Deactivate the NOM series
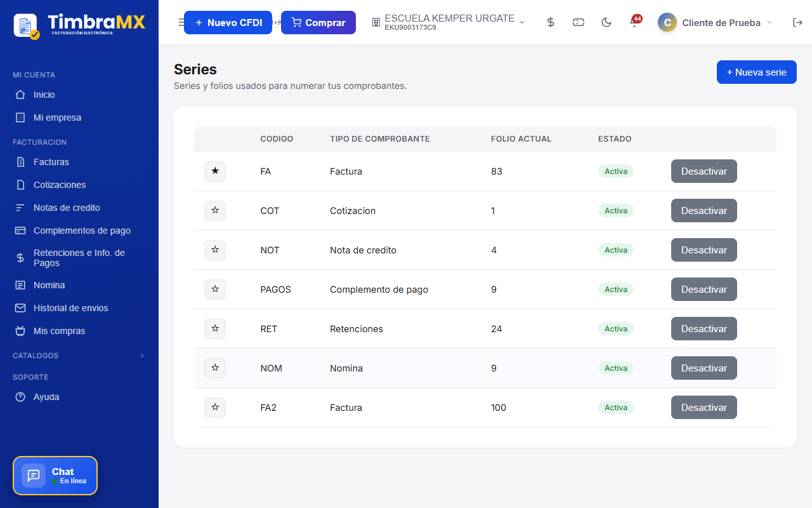This screenshot has width=812, height=508. (704, 368)
